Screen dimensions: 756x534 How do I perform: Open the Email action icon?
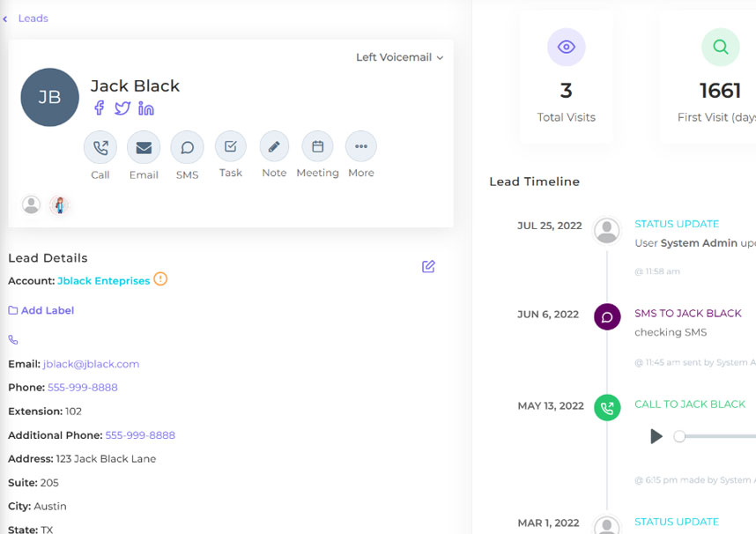coord(144,147)
